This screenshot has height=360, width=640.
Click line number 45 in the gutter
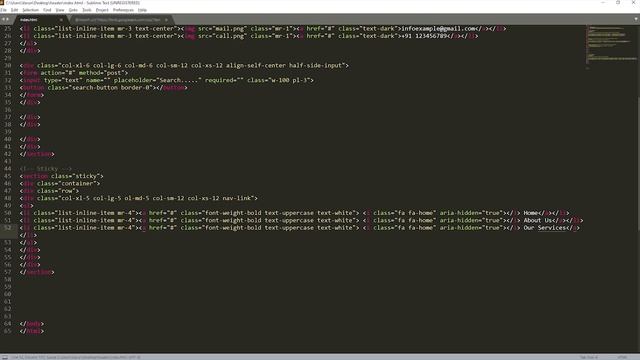pos(8,176)
